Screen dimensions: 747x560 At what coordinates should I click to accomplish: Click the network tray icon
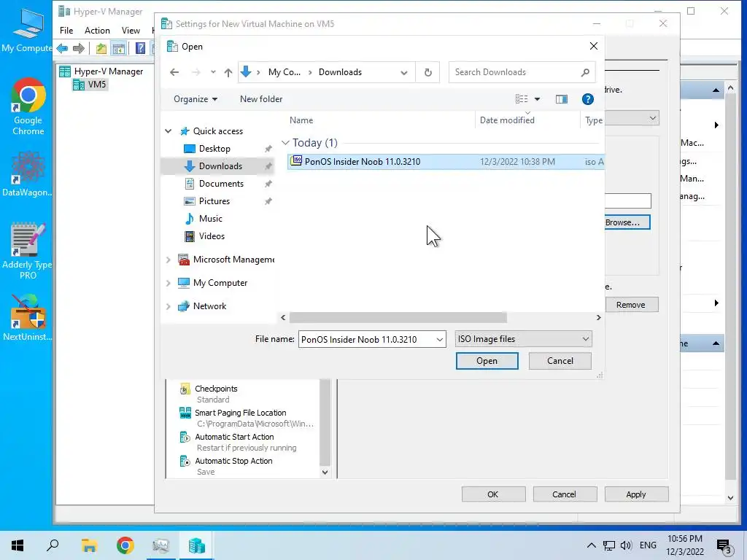(609, 545)
